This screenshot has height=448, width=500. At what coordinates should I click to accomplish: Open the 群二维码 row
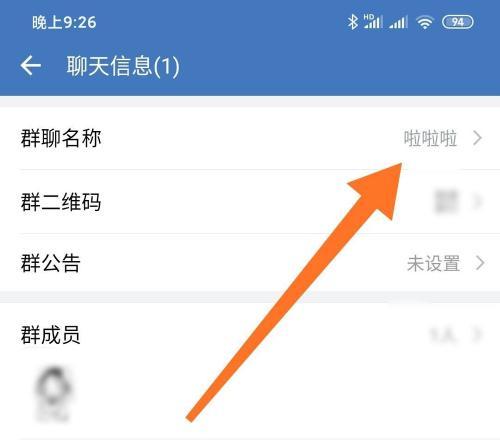pyautogui.click(x=250, y=201)
